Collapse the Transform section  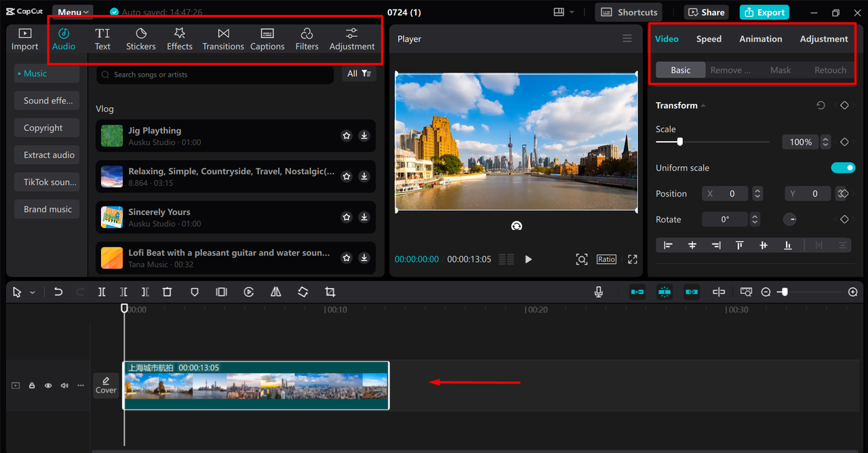[x=703, y=105]
